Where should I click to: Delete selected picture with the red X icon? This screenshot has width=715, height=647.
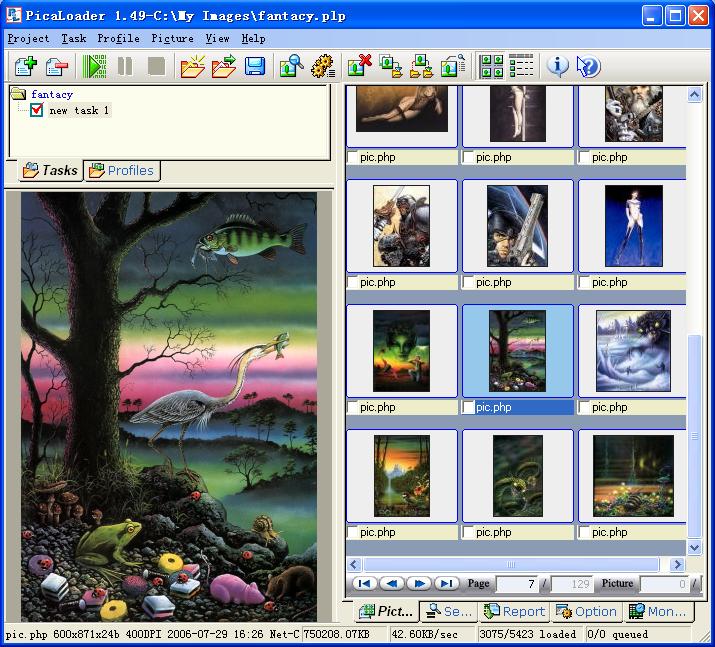[x=359, y=67]
